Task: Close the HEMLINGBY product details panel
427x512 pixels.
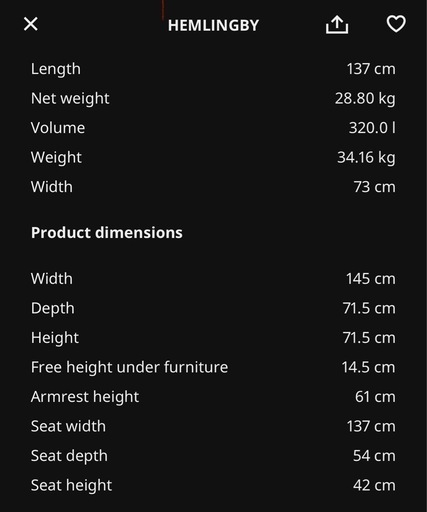Action: click(x=31, y=24)
